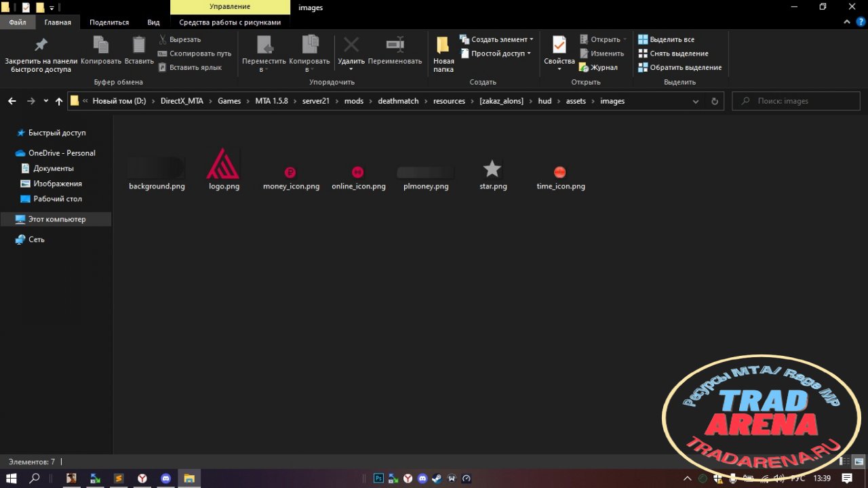Click Обратить выделение
Viewport: 868px width, 488px height.
point(680,67)
